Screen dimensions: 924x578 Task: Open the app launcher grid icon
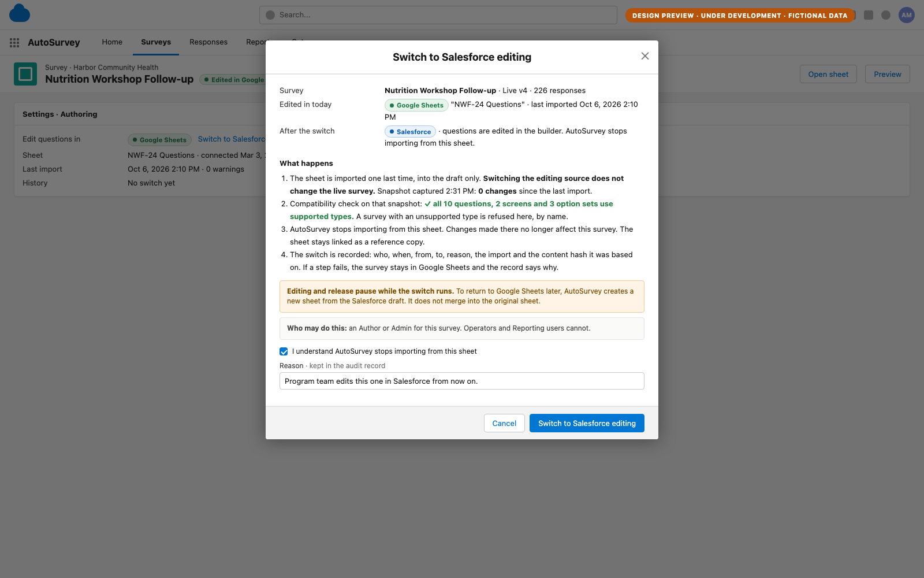point(14,42)
